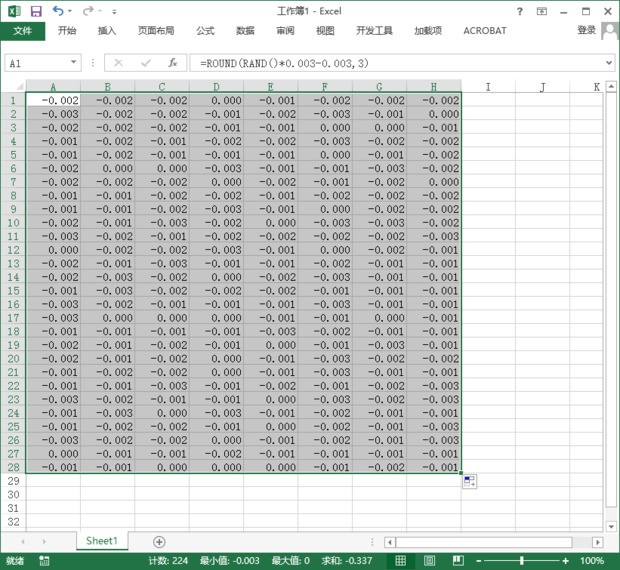Click horizontal scrollbar right arrow
Viewport: 620px width, 570px height.
(x=597, y=542)
